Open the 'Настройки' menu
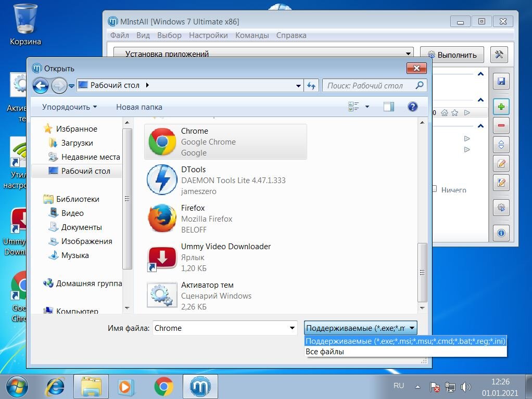 208,35
